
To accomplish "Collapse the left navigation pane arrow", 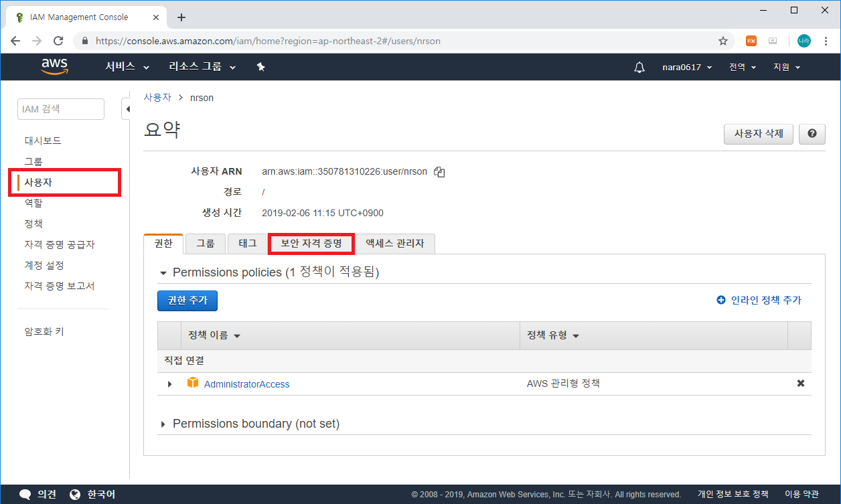I will [126, 109].
